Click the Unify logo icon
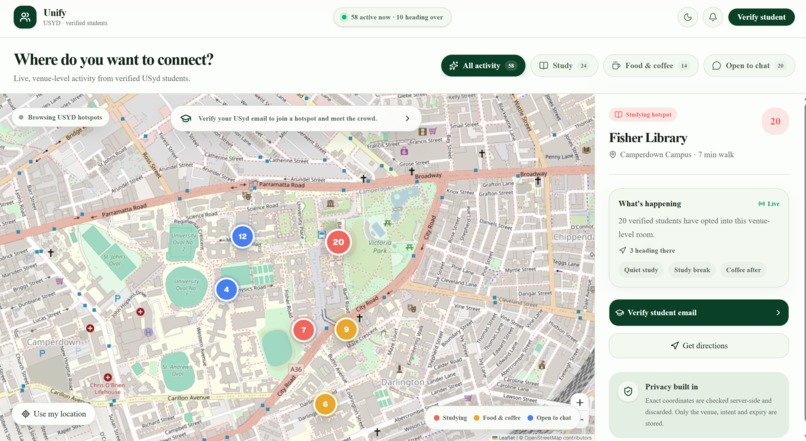 [25, 17]
